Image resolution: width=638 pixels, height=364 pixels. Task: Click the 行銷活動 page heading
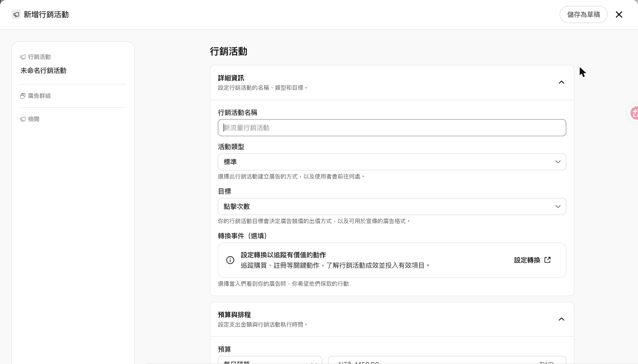coord(228,52)
